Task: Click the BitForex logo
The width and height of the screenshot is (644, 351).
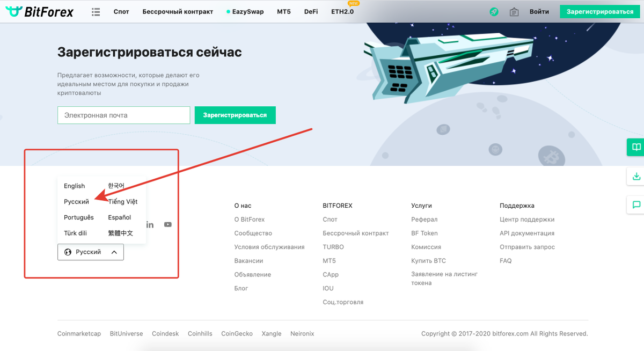Action: click(x=39, y=11)
